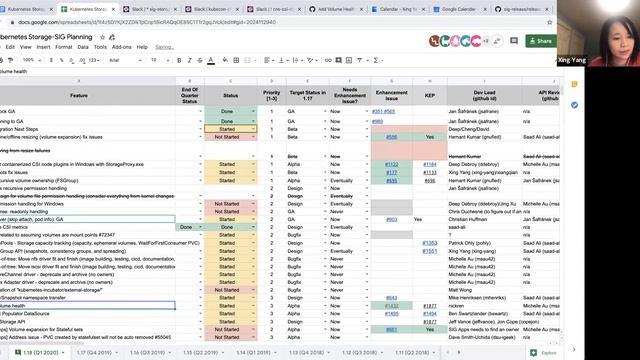Open the fill color picker
The width and height of the screenshot is (640, 360).
click(225, 60)
